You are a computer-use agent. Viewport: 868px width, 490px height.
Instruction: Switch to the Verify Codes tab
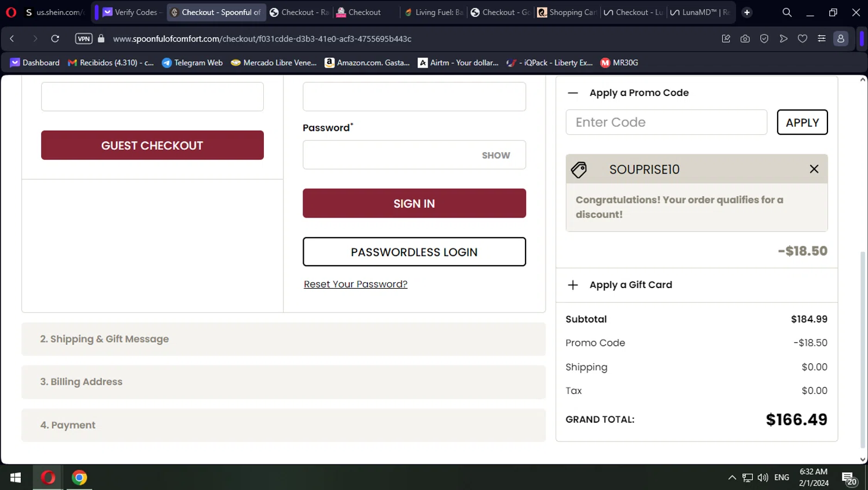pos(131,12)
